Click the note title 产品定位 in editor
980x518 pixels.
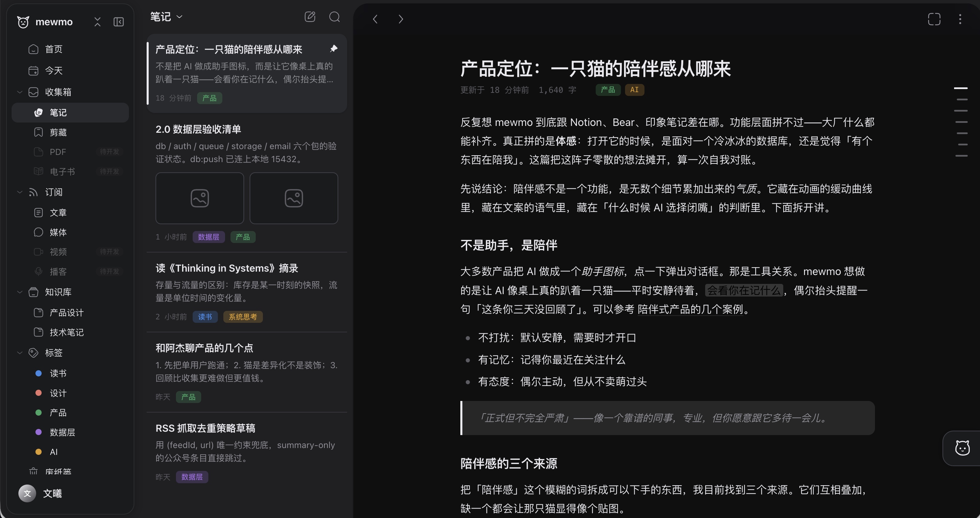(595, 69)
